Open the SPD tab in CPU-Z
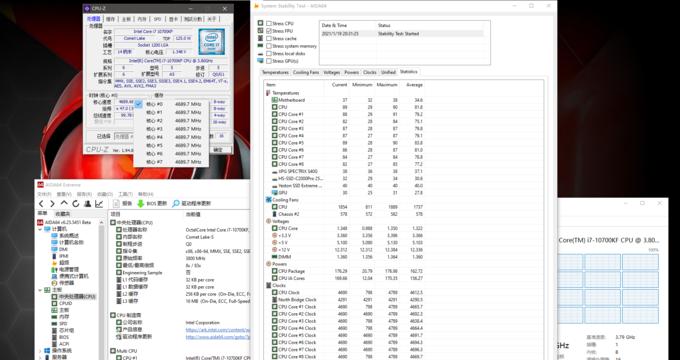 [157, 19]
